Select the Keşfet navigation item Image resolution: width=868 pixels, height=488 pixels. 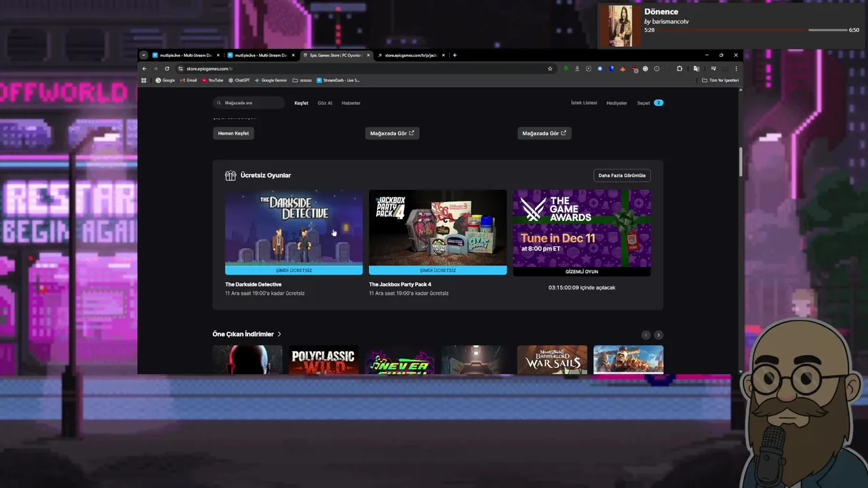click(x=301, y=103)
